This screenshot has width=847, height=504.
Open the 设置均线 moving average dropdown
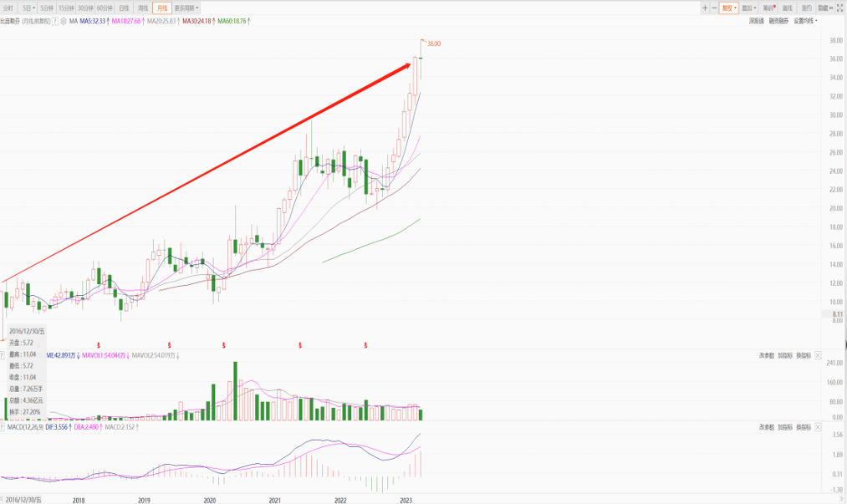click(x=805, y=21)
